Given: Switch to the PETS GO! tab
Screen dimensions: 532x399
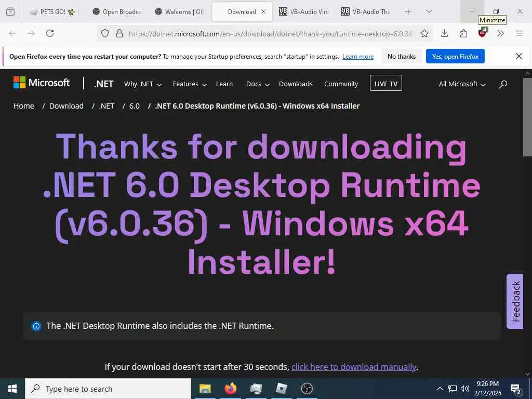Looking at the screenshot, I should click(x=54, y=11).
